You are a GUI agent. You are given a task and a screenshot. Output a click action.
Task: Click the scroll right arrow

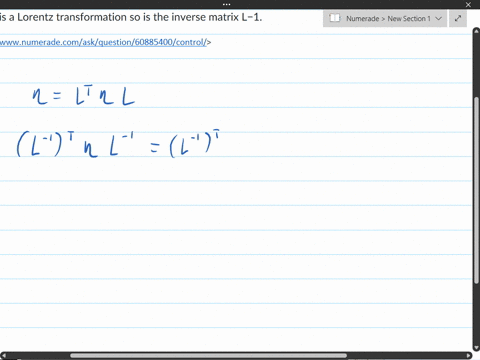[469, 356]
